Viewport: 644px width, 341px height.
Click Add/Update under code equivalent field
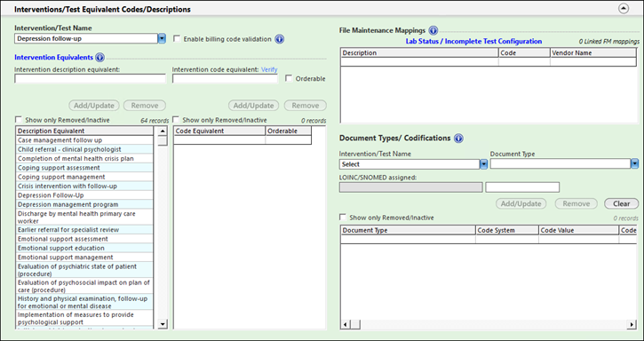(x=253, y=106)
